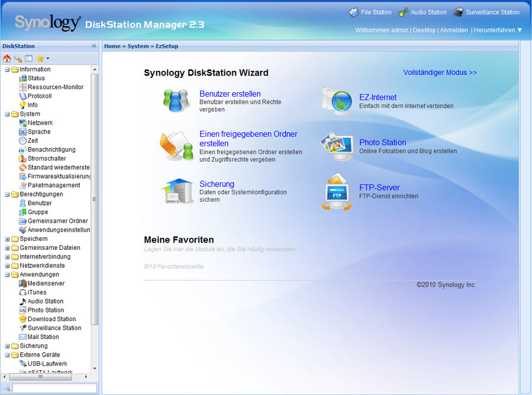Open Paketmanagement entry
This screenshot has width=532, height=395.
50,185
